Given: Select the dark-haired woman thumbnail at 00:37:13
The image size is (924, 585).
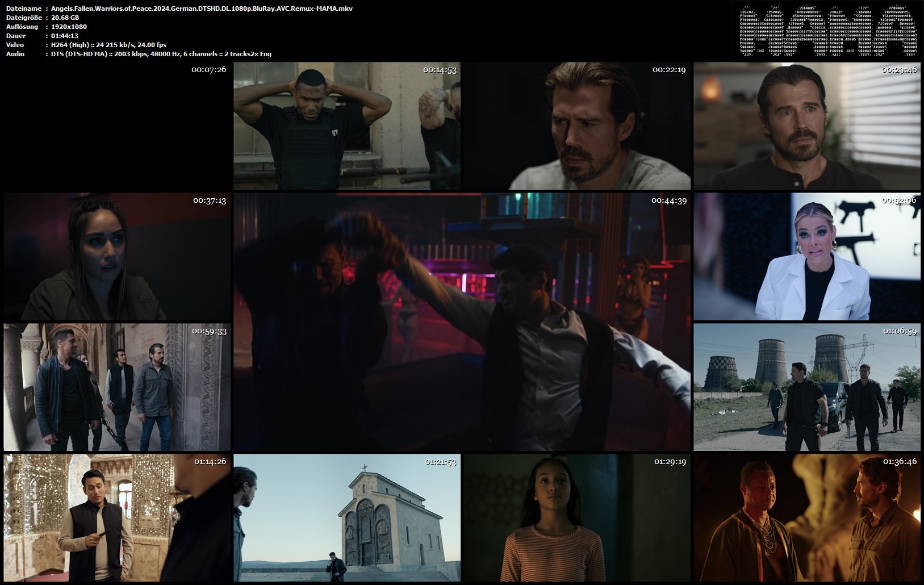Looking at the screenshot, I should (117, 256).
